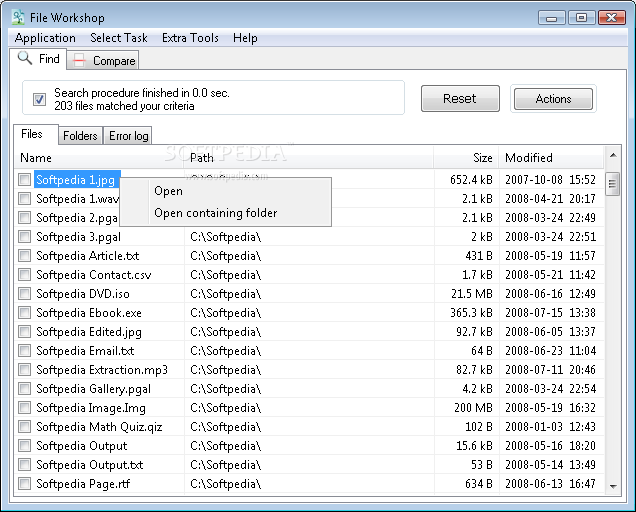Toggle the checkbox beside search procedure status
The height and width of the screenshot is (512, 636).
point(39,99)
